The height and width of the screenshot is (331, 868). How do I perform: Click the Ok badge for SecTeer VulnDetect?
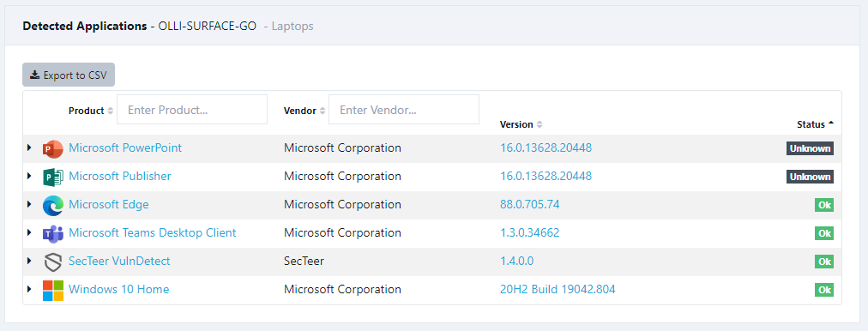pos(824,262)
